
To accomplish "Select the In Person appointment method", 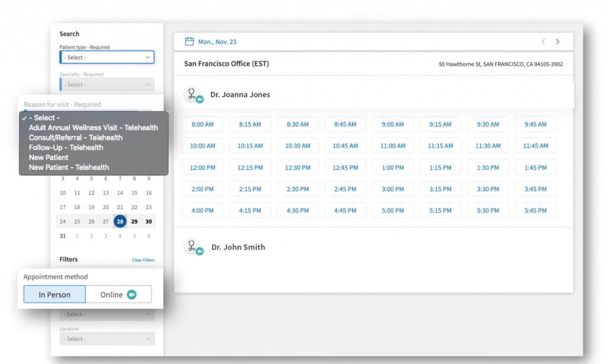I will tap(55, 295).
